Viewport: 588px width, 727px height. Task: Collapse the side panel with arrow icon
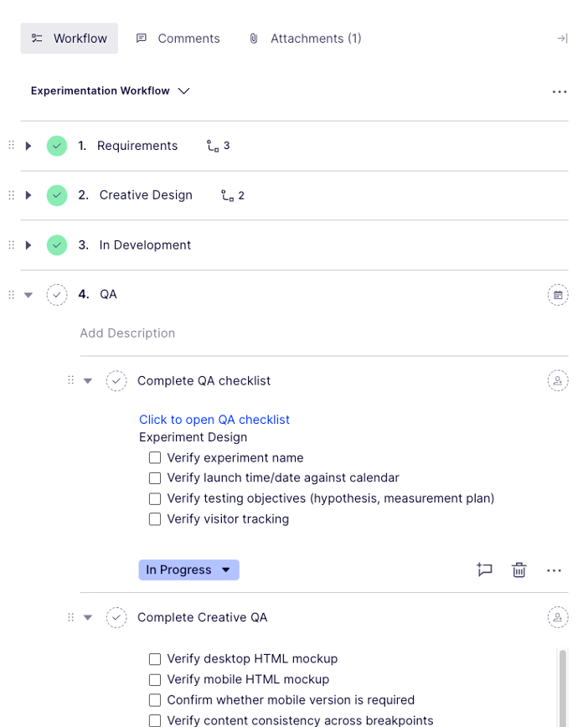tap(562, 39)
